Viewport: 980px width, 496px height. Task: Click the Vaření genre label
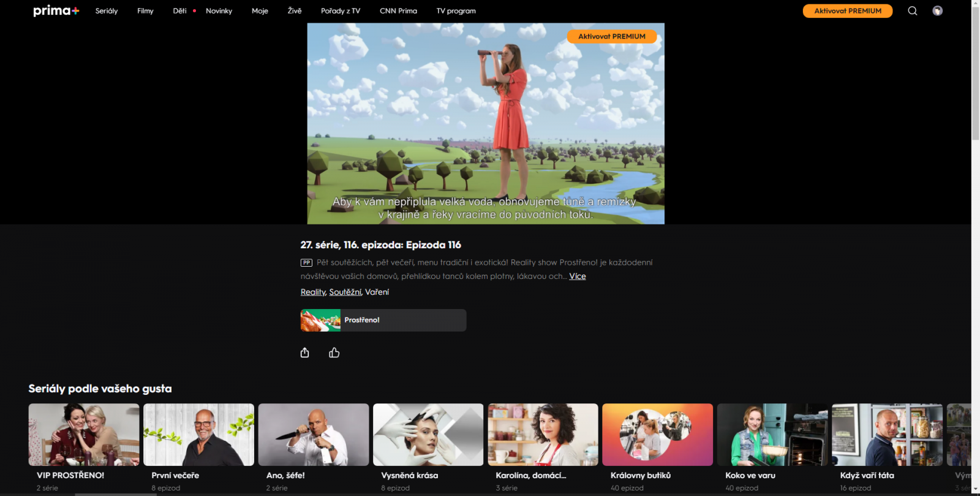pos(377,292)
